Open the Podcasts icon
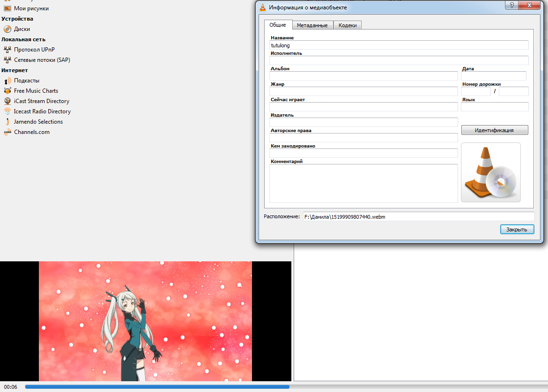Viewport: 548px width, 392px height. [7, 81]
